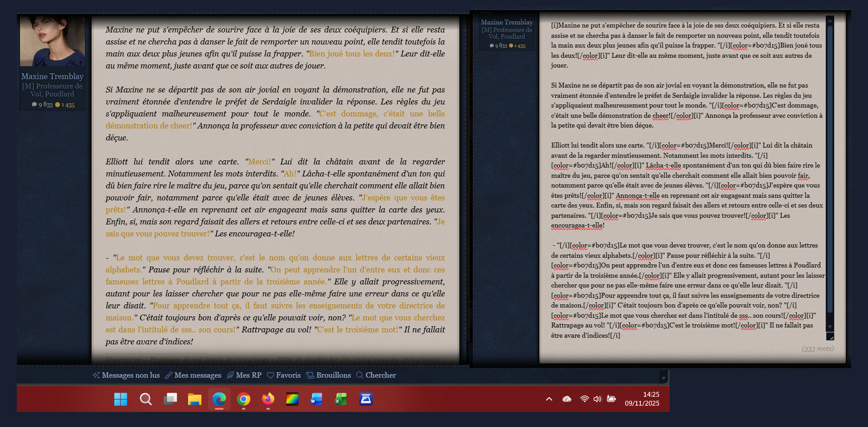Click inside the BBCode message text area
Screen dimensions: 868x427
(685, 178)
